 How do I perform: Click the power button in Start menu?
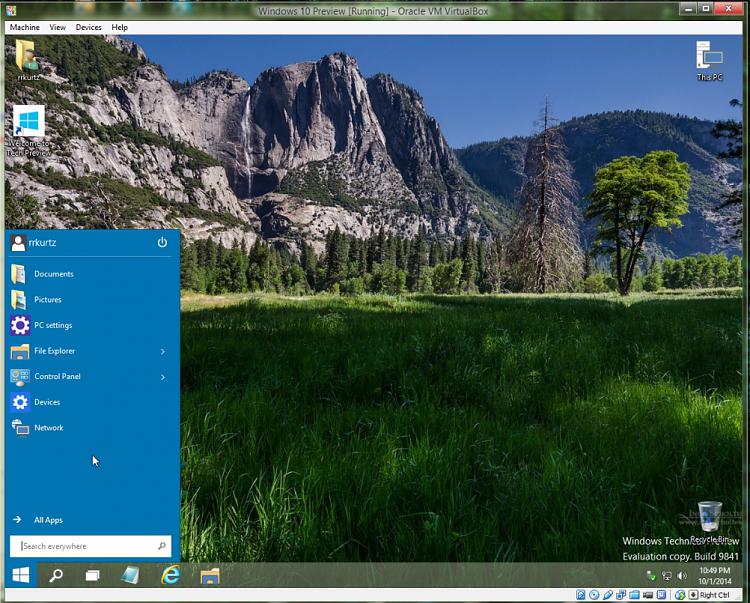162,242
